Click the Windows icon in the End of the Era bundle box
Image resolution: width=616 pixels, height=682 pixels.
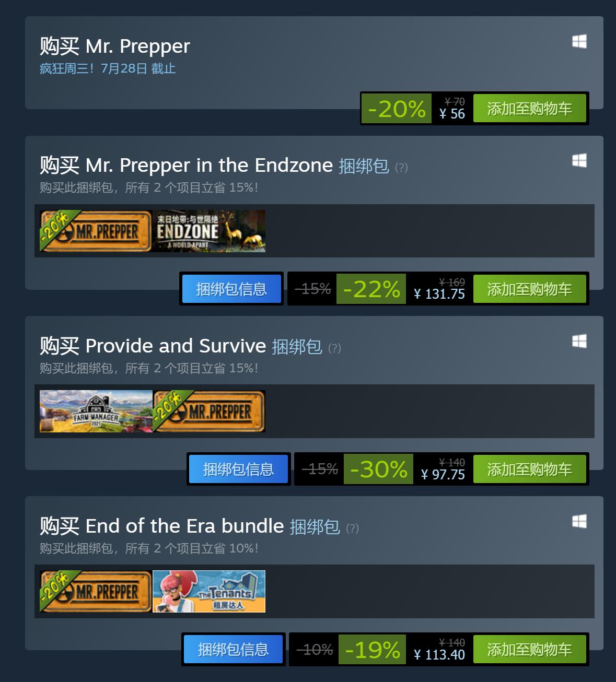click(579, 521)
